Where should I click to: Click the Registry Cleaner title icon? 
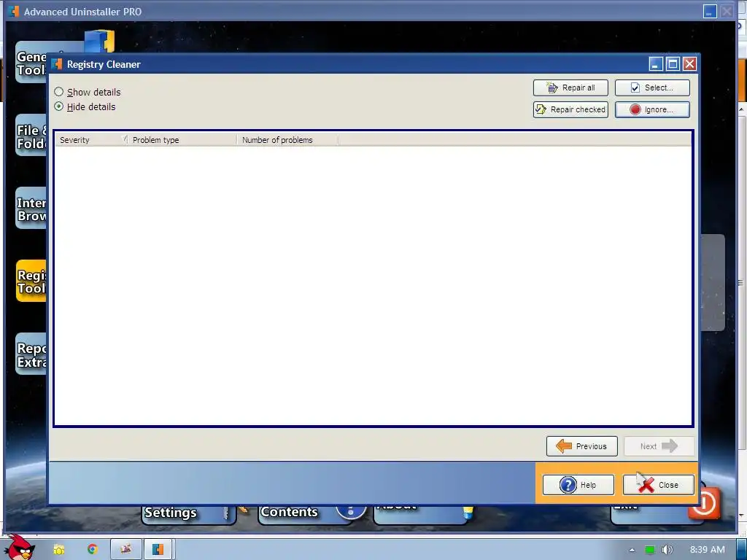57,64
